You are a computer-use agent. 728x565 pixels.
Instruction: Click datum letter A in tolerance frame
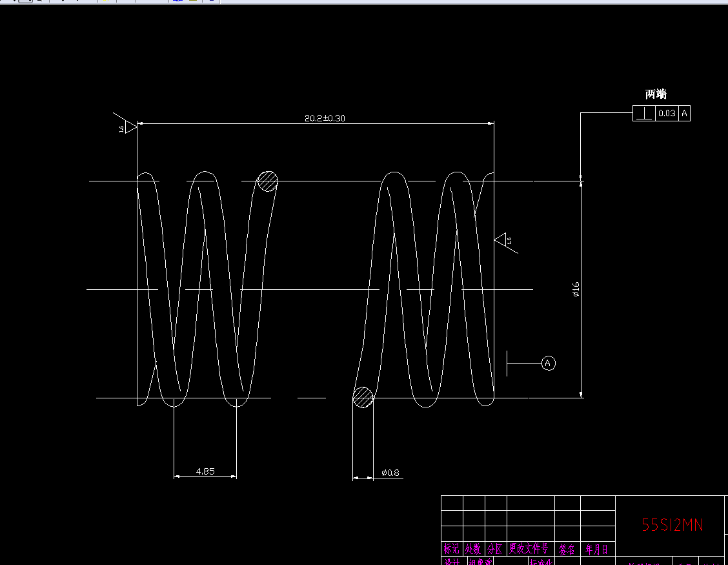coord(684,114)
